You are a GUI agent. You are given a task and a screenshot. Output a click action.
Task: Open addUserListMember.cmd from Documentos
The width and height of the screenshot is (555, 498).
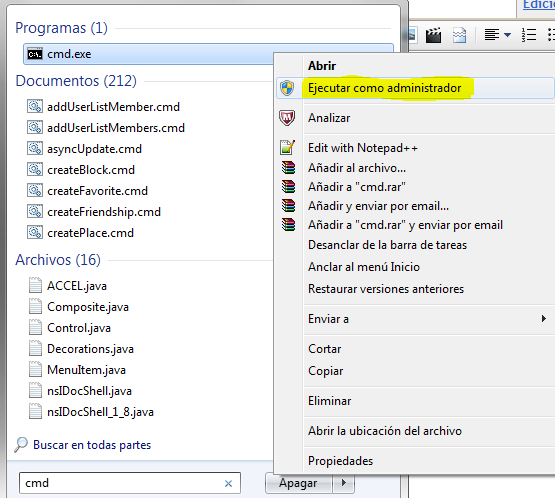pyautogui.click(x=113, y=107)
